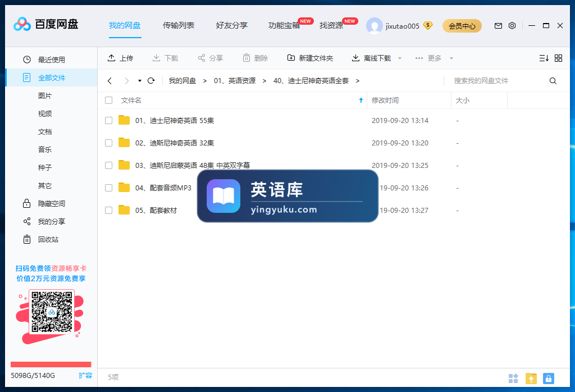Click the chevron after 我的网盘 breadcrumb
The height and width of the screenshot is (392, 575).
[204, 81]
